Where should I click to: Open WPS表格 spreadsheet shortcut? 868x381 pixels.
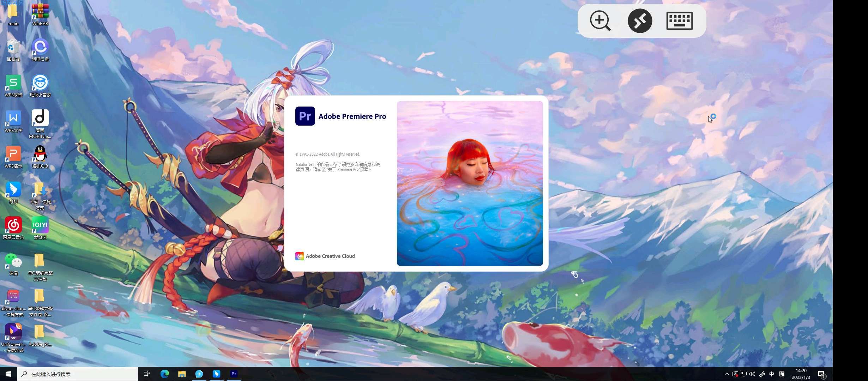click(13, 85)
